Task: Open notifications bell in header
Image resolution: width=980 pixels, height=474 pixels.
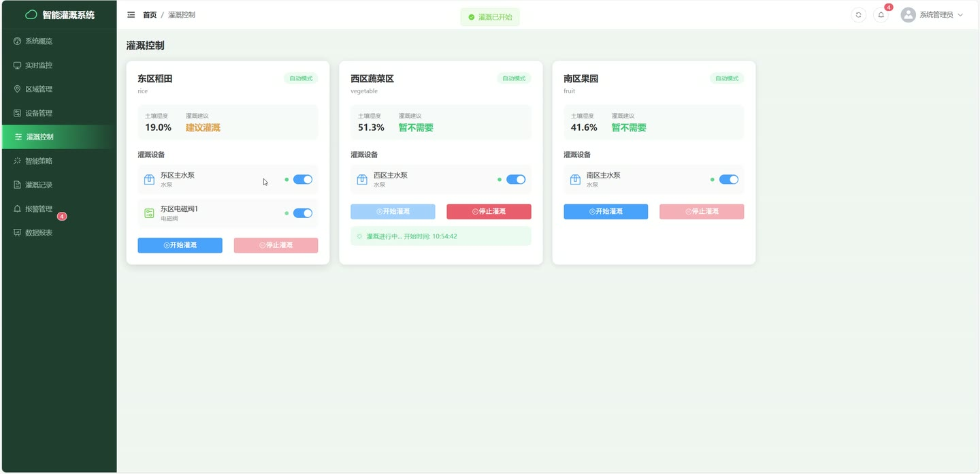Action: (881, 14)
